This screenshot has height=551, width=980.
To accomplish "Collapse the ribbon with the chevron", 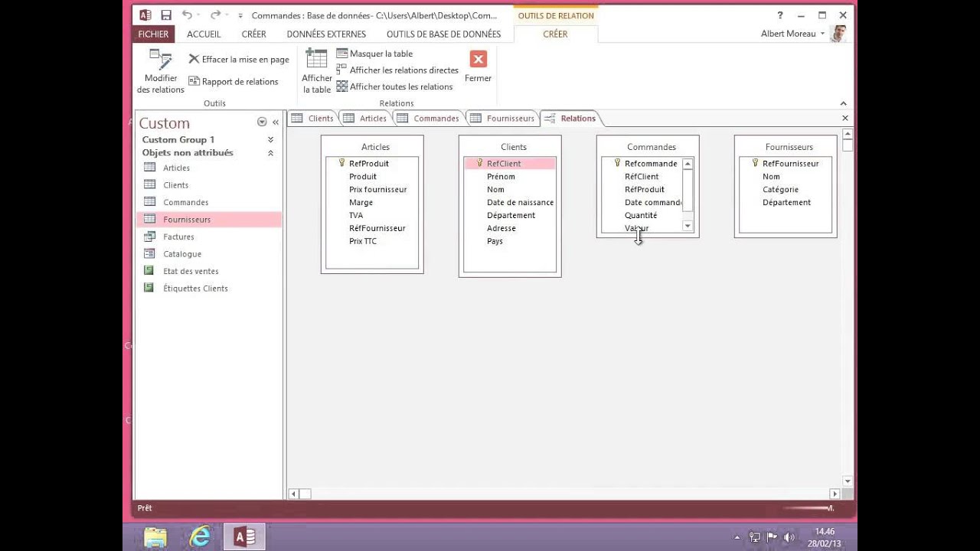I will (843, 103).
